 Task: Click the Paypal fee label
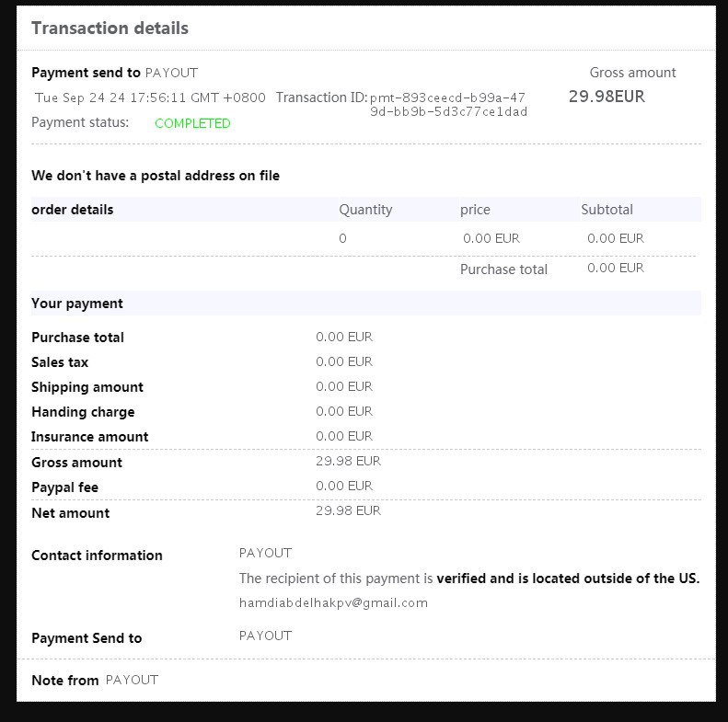[x=64, y=487]
